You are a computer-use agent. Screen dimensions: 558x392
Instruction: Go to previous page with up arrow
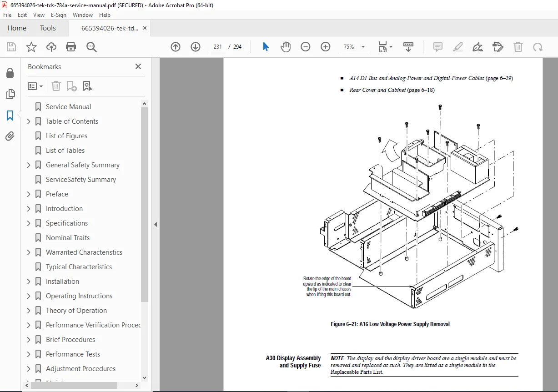[176, 47]
